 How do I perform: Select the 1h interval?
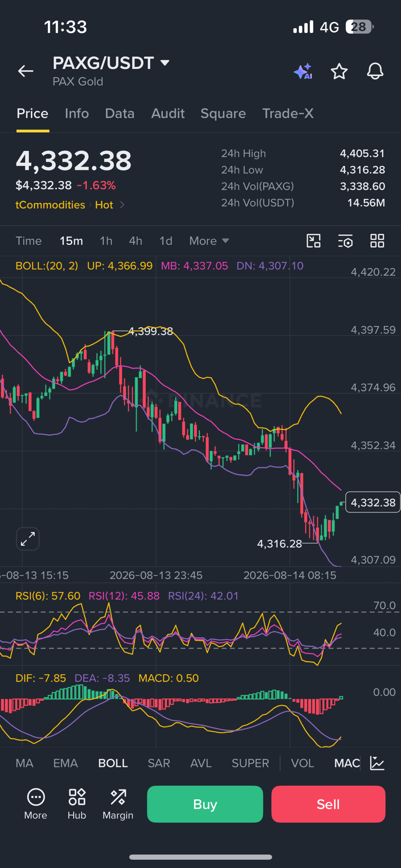(x=106, y=241)
